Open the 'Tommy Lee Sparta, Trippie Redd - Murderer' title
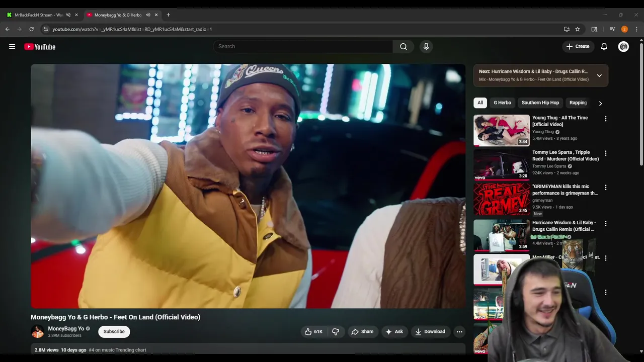The height and width of the screenshot is (362, 644). click(x=566, y=156)
